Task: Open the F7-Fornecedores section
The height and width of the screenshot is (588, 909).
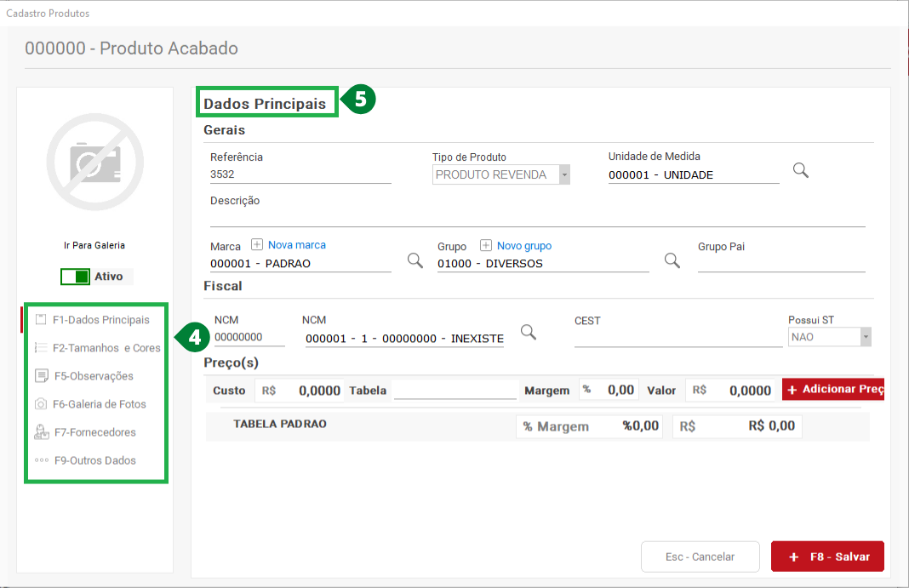Action: 95,433
